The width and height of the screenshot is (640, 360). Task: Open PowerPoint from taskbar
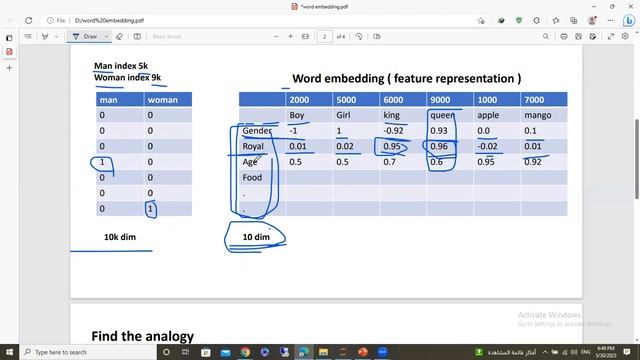point(362,352)
